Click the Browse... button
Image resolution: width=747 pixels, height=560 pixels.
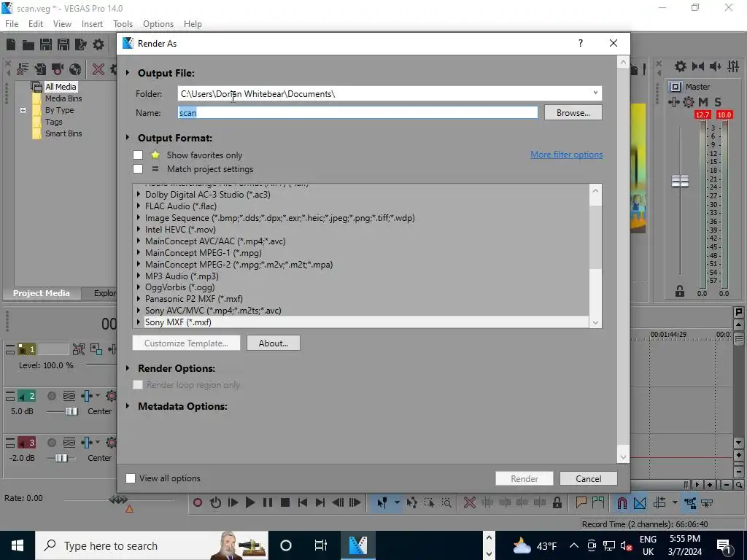(573, 113)
